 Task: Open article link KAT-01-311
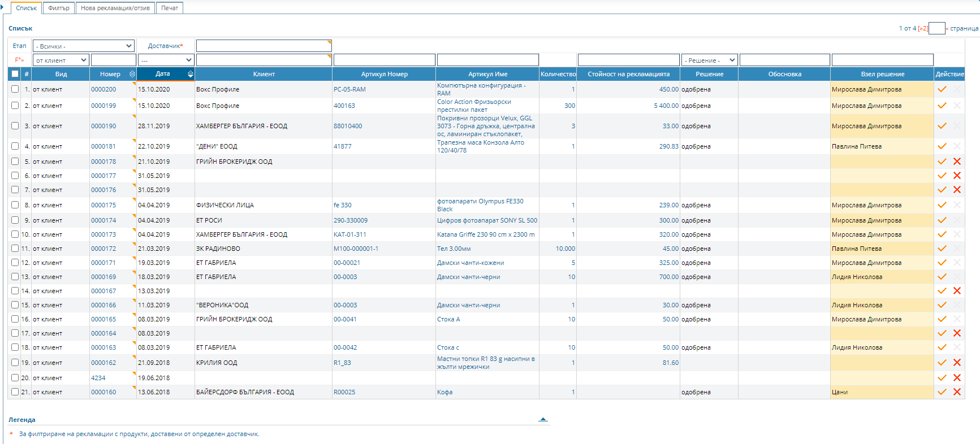tap(349, 234)
